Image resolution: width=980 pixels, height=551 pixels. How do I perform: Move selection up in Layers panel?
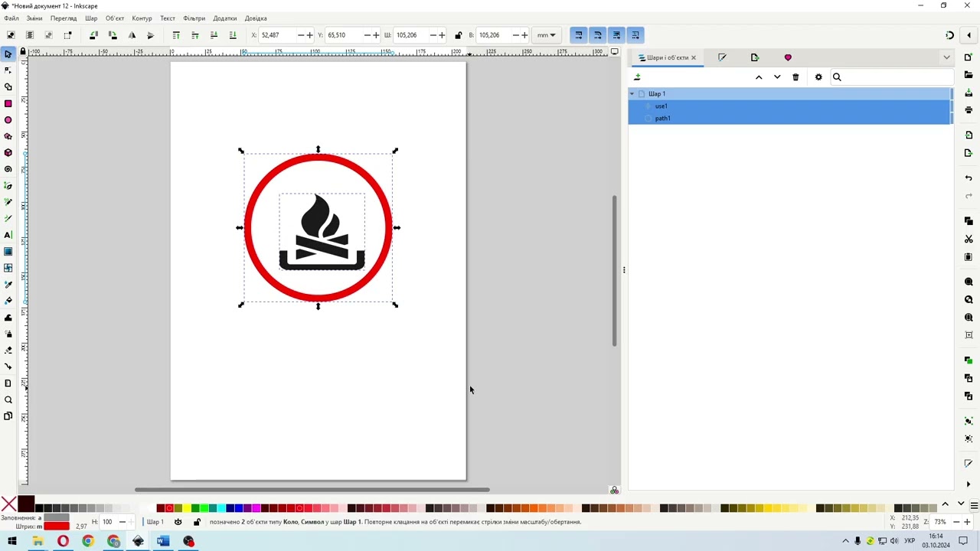(x=759, y=77)
